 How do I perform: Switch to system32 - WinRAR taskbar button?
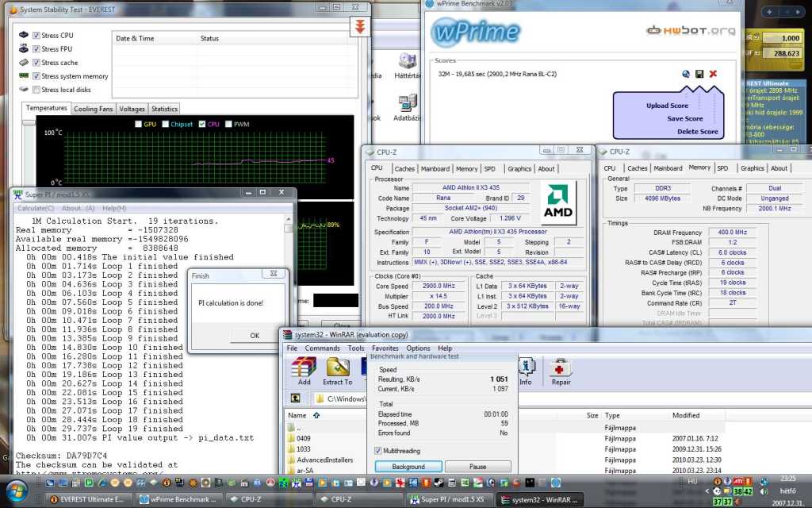point(541,499)
